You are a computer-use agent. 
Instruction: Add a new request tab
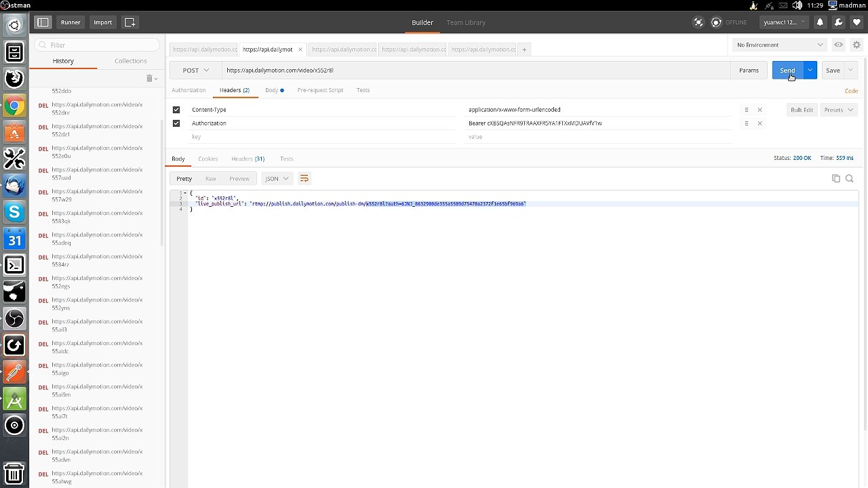tap(524, 49)
